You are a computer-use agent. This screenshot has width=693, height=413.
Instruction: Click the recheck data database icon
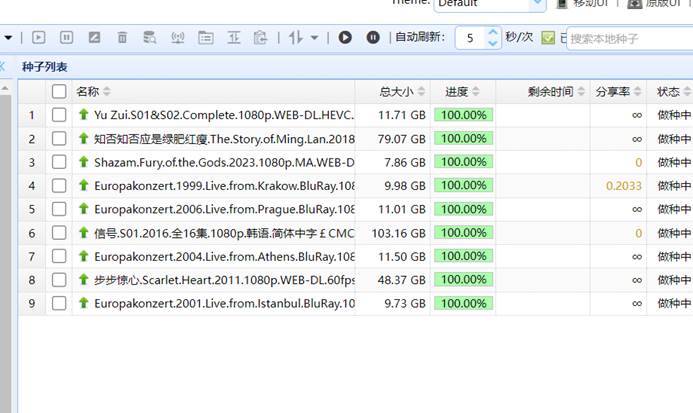(150, 38)
